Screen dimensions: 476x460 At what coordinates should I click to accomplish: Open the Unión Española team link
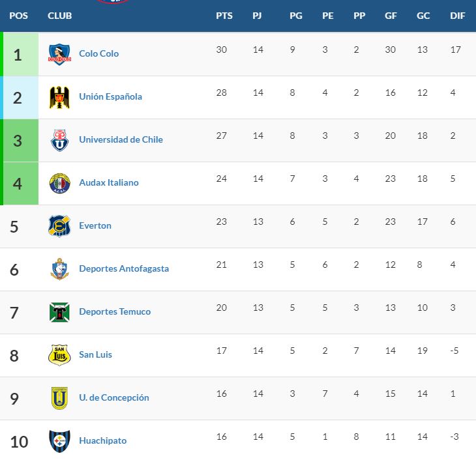110,96
